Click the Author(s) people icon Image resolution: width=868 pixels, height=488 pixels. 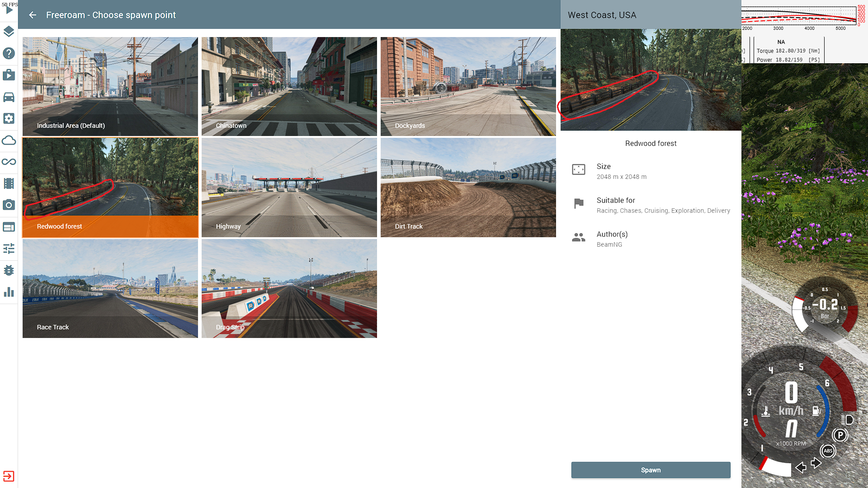[x=579, y=237]
